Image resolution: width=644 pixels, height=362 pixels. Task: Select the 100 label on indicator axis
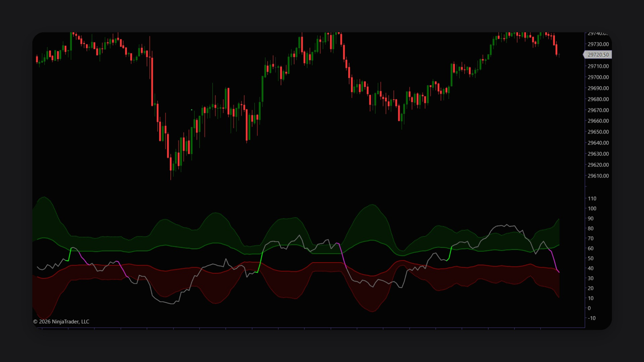click(592, 208)
